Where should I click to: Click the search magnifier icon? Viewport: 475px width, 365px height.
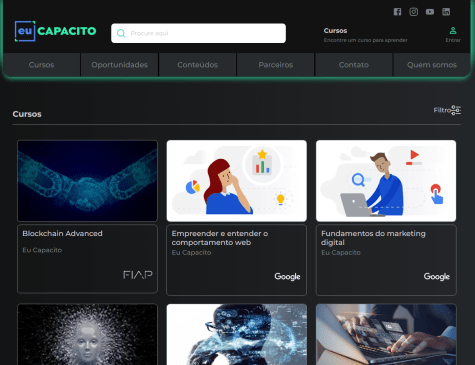pos(121,33)
